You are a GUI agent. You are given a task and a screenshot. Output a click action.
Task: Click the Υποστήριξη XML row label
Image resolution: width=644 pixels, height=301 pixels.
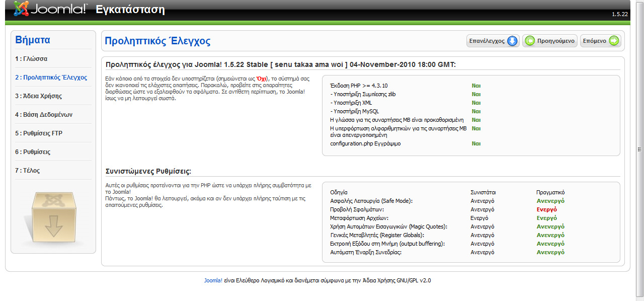pyautogui.click(x=352, y=103)
